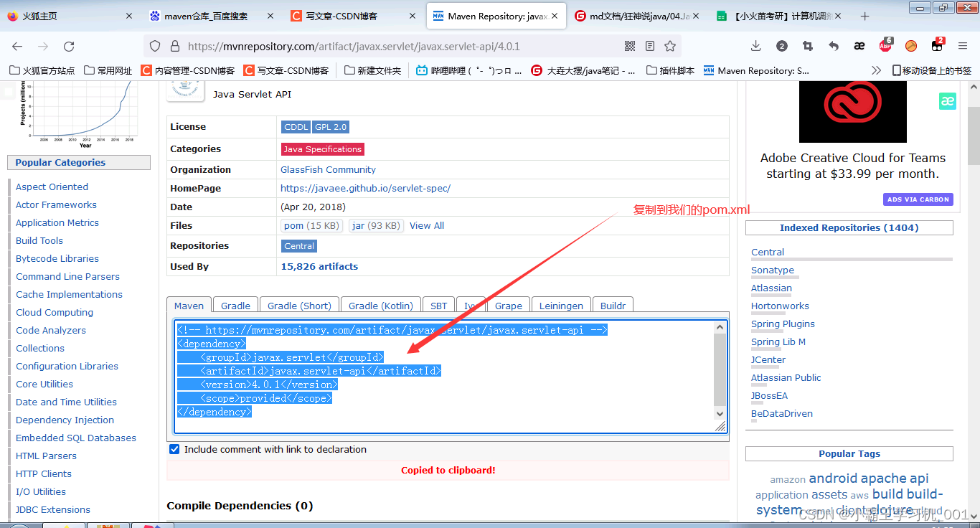The image size is (980, 528).
Task: Select the Buildr tab
Action: pyautogui.click(x=613, y=306)
